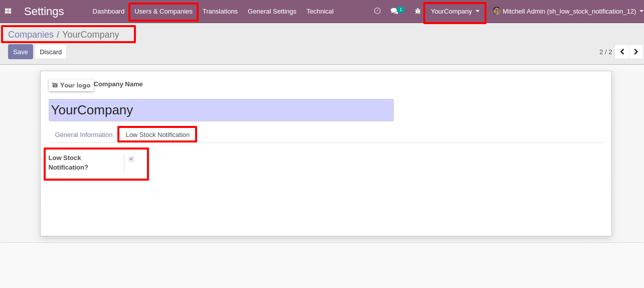Expand the YourCompany company switcher dropdown
Image resolution: width=644 pixels, height=288 pixels.
coord(455,11)
